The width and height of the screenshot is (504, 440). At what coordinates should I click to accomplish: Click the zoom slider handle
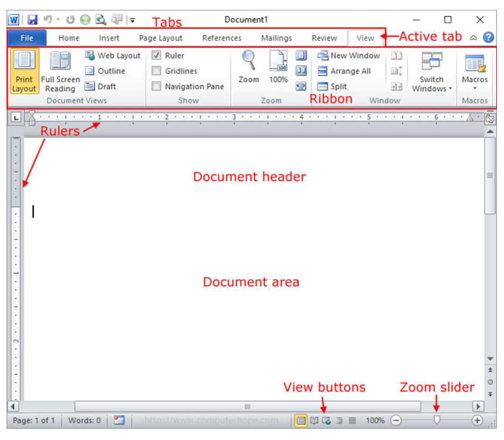(x=437, y=420)
